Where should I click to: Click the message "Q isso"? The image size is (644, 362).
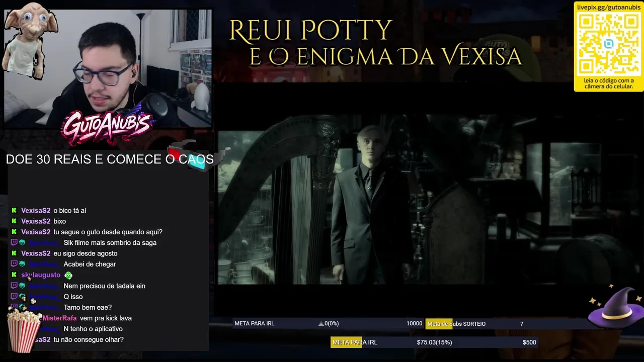point(73,297)
